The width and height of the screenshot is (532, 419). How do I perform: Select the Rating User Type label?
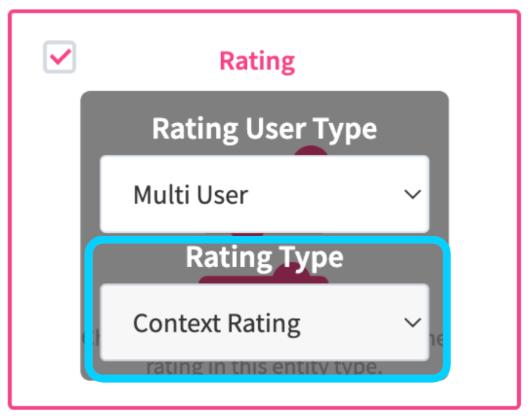click(x=264, y=128)
